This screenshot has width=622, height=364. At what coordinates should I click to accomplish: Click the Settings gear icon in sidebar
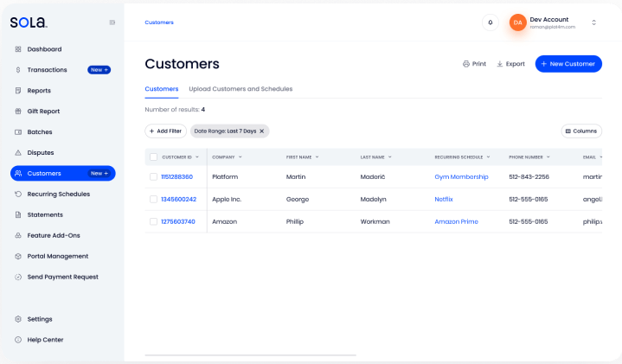pyautogui.click(x=18, y=319)
